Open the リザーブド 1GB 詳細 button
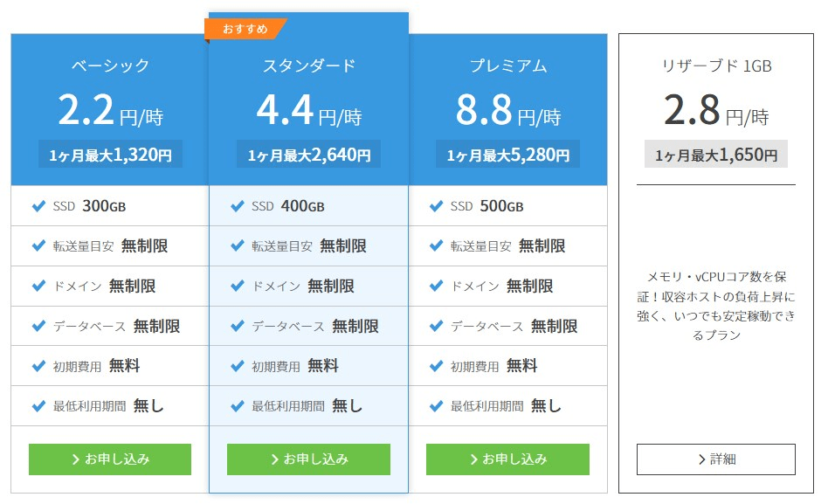Image resolution: width=828 pixels, height=504 pixels. [x=715, y=459]
